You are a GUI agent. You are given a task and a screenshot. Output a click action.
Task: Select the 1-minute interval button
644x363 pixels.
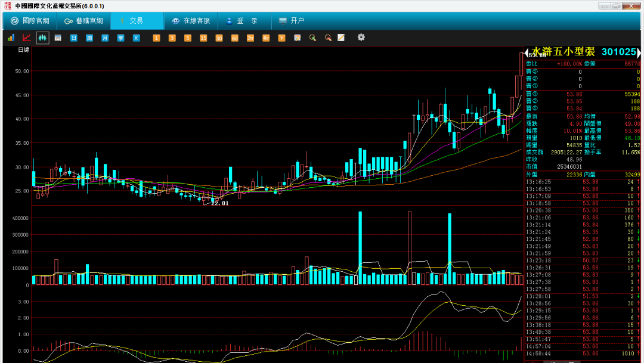click(156, 38)
